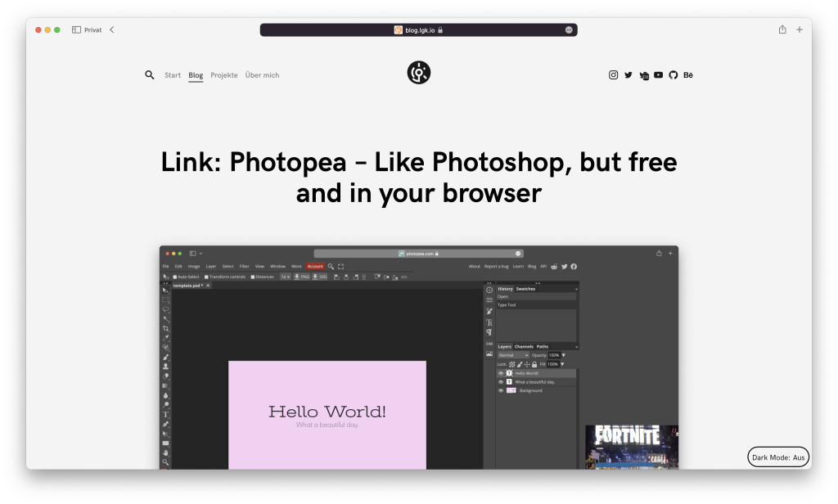Click the Reddit icon in the Photopea header

coord(554,266)
